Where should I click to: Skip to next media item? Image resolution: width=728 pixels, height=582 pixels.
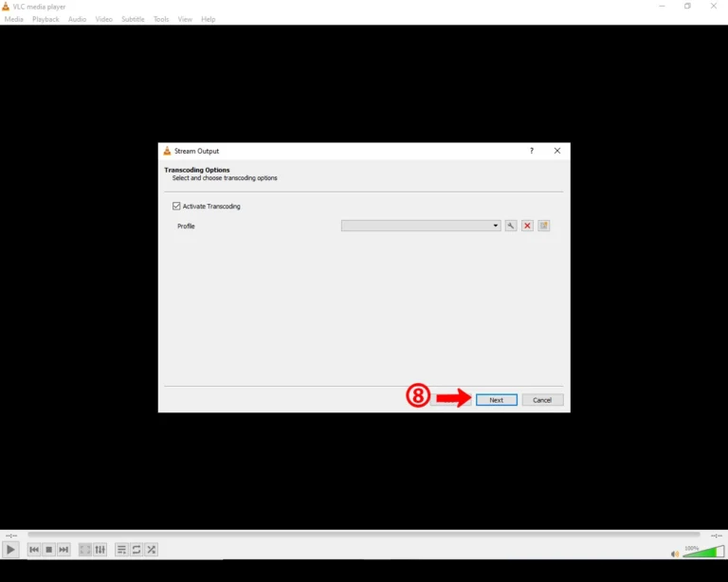coord(64,550)
